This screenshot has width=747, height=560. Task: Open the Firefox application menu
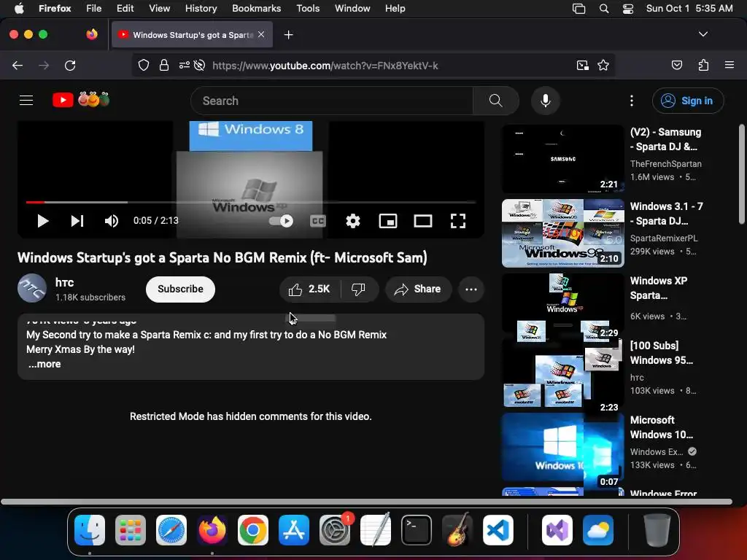729,66
